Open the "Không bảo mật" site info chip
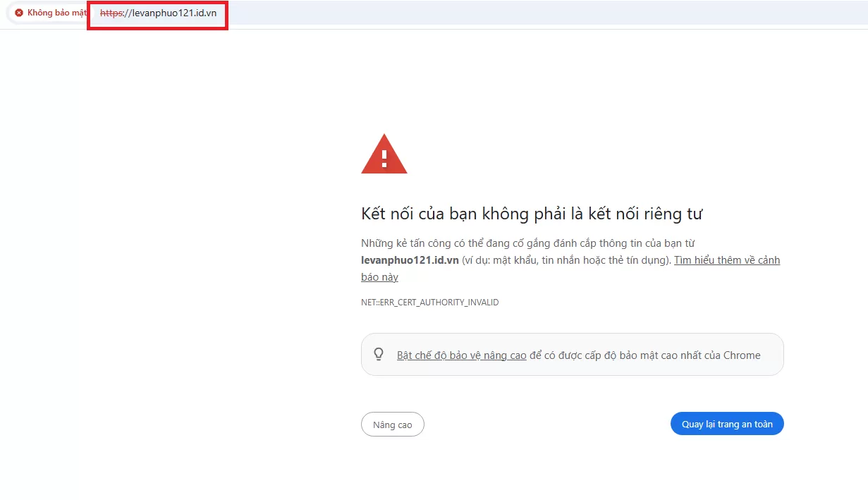Screen dimensions: 868x500 click(x=51, y=13)
